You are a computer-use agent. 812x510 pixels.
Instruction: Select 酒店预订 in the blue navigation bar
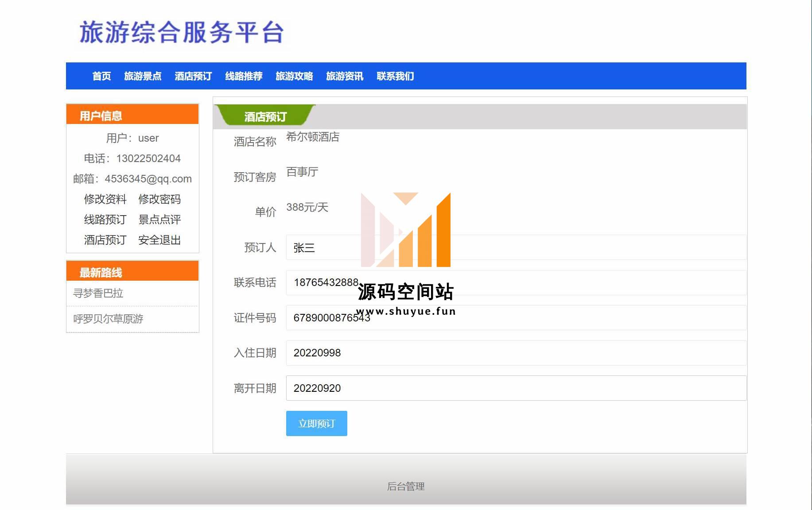pos(193,76)
